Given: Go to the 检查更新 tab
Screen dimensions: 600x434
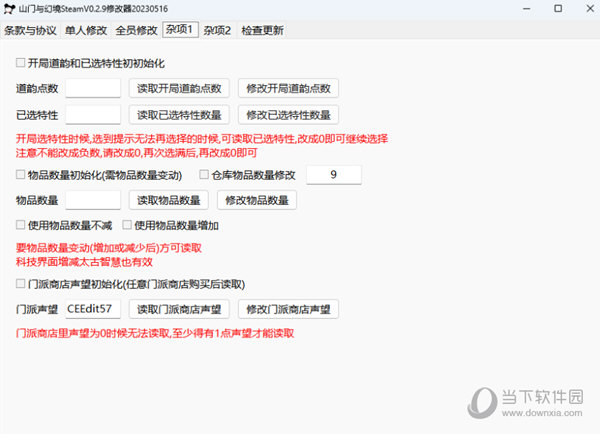Looking at the screenshot, I should [262, 30].
